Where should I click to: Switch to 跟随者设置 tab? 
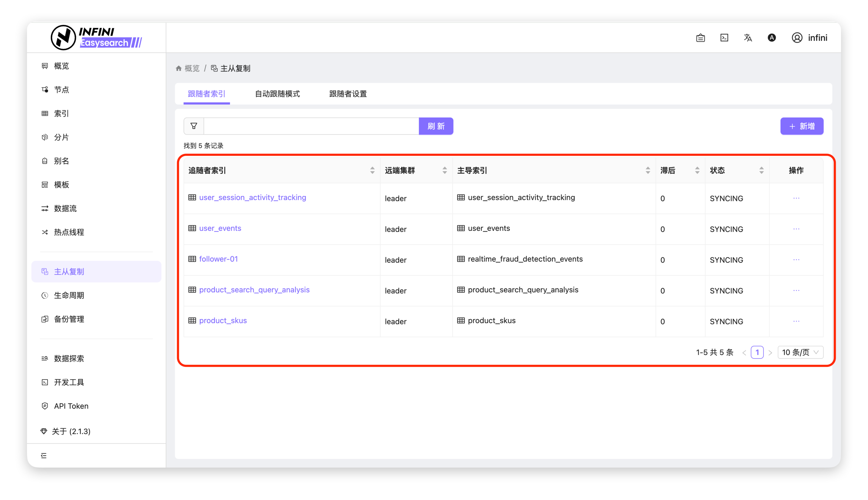[348, 94]
